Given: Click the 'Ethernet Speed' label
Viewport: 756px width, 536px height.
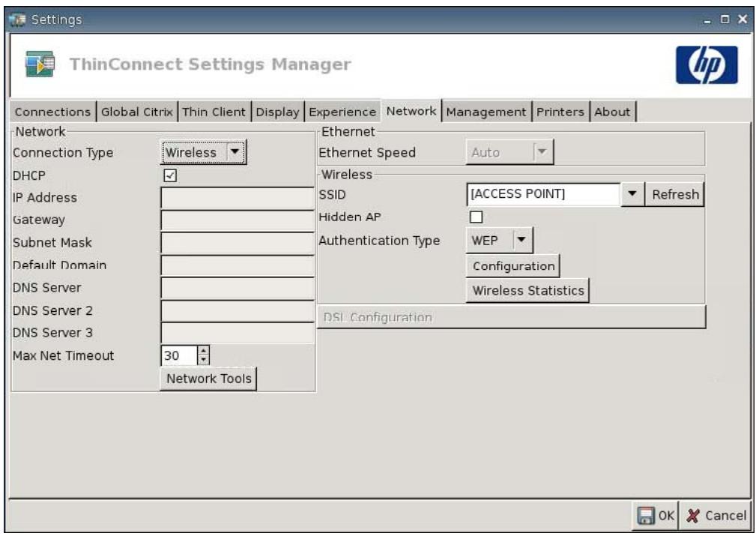Looking at the screenshot, I should click(x=367, y=152).
